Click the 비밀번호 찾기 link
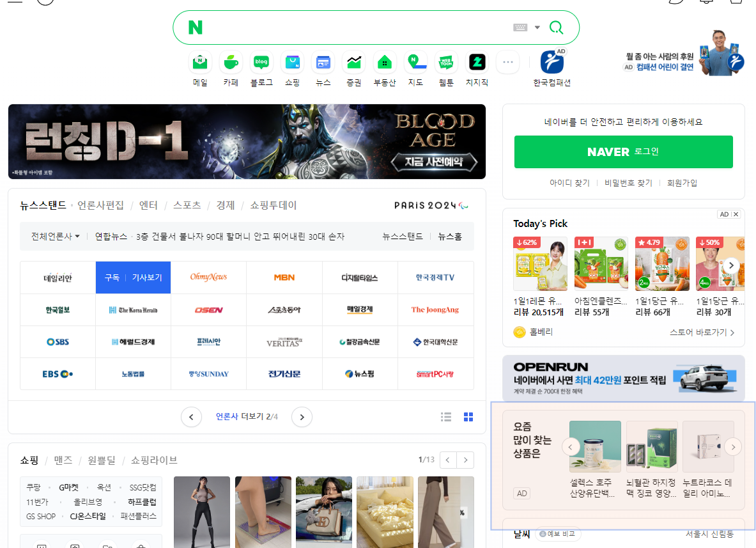Viewport: 756px width, 548px height. pos(628,183)
